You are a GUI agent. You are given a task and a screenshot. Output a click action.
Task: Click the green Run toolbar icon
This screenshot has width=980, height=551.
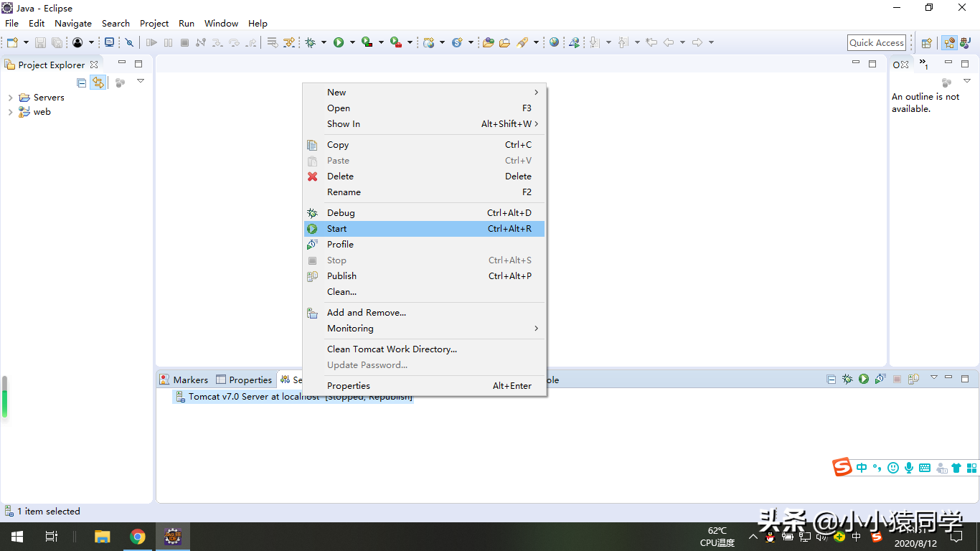pos(338,42)
